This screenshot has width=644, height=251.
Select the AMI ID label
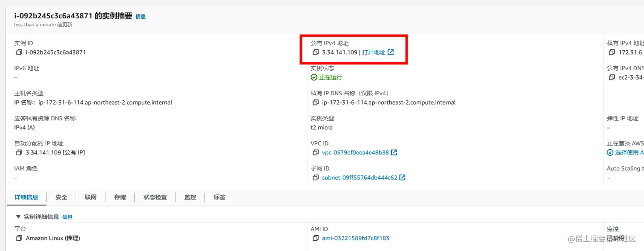pyautogui.click(x=319, y=229)
